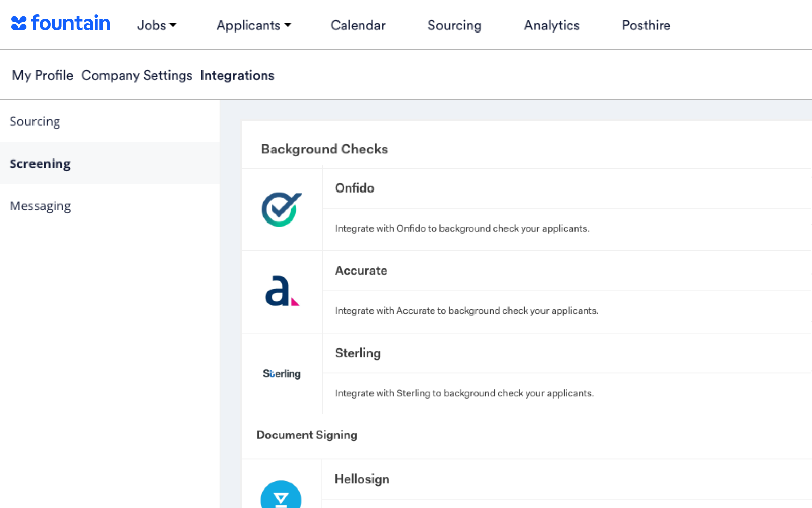
Task: Select Screening in the left sidebar
Action: point(40,164)
